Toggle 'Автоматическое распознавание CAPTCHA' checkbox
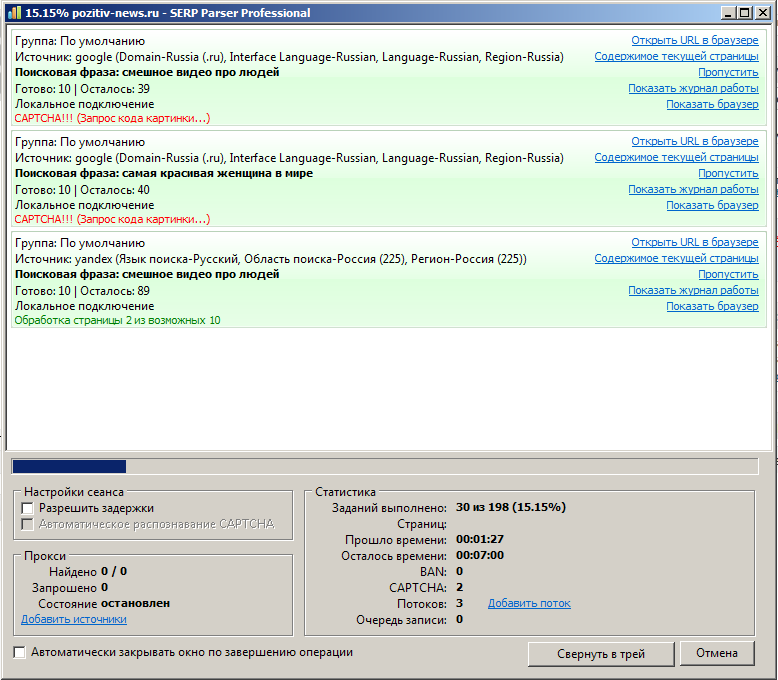Image resolution: width=778 pixels, height=680 pixels. tap(27, 524)
